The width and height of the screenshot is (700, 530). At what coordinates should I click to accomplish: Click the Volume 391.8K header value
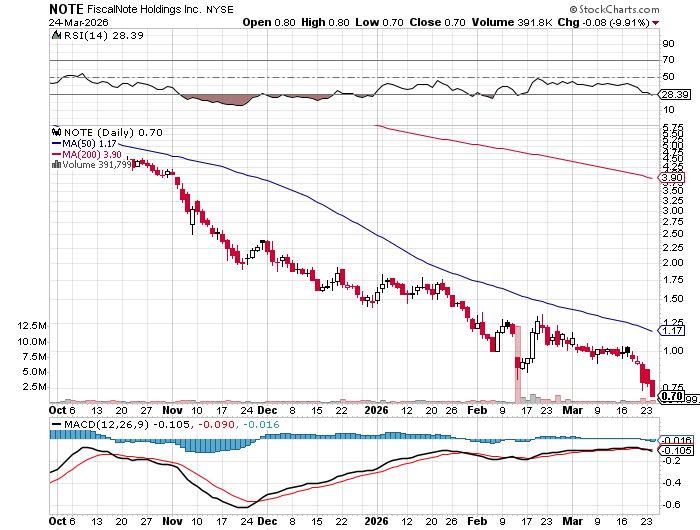tap(512, 22)
